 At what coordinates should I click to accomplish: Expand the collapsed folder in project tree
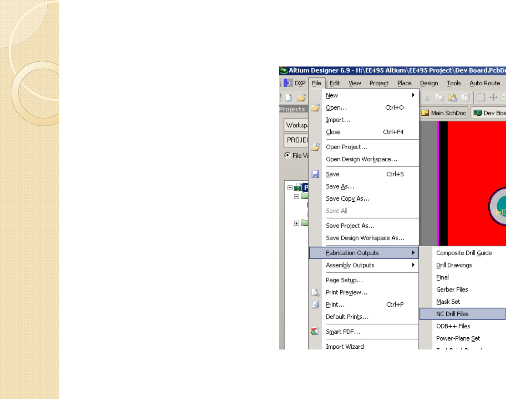click(297, 223)
